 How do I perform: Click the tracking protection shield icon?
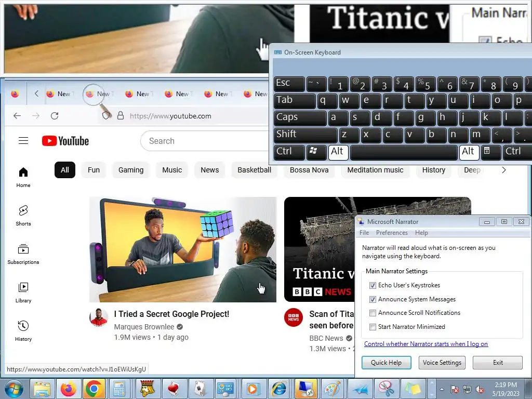pos(106,116)
